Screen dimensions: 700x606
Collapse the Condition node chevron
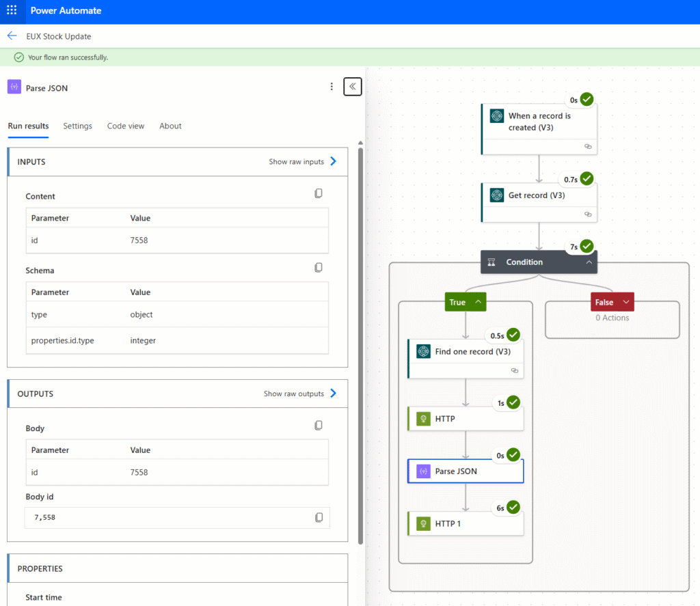(589, 262)
